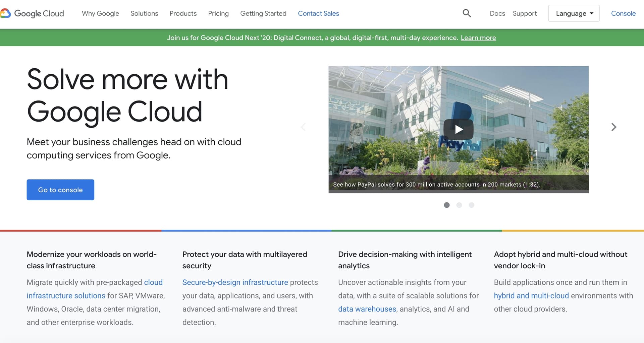Open the Getting Started menu item
644x343 pixels.
(263, 13)
